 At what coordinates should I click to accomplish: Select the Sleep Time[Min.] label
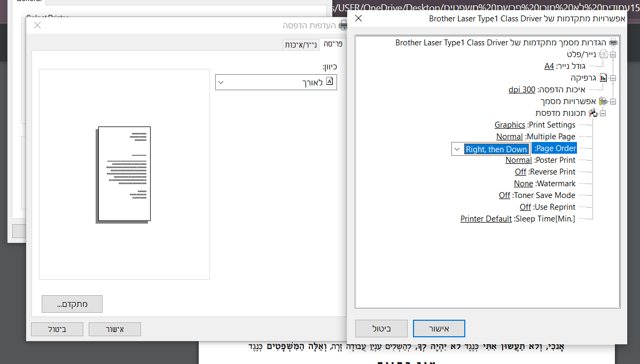pos(544,219)
